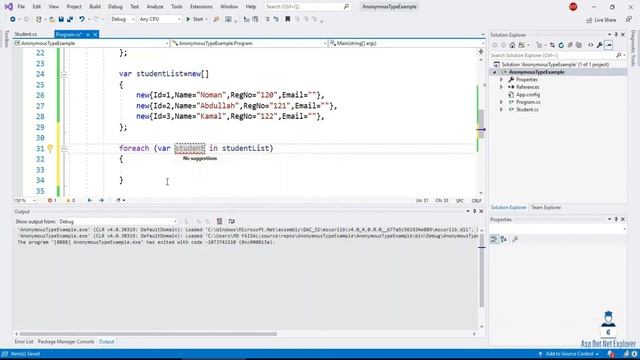Open the Show output from dropdown
The width and height of the screenshot is (640, 360).
[x=117, y=222]
